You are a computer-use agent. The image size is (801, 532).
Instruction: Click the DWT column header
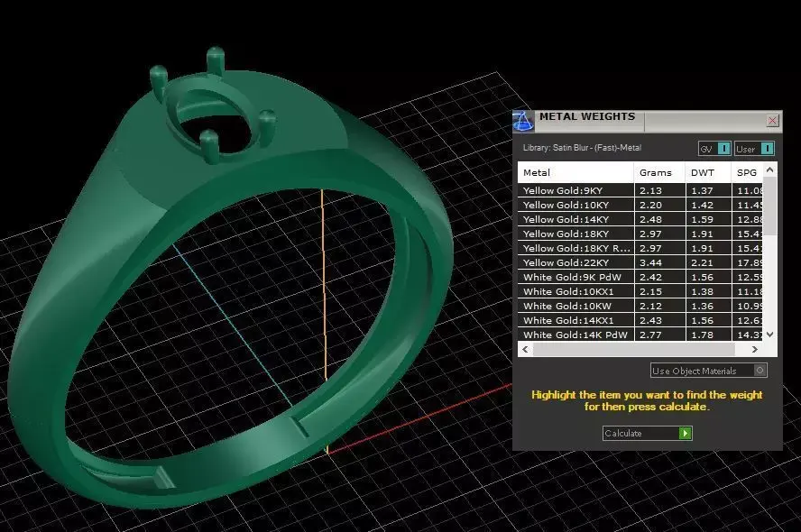[708, 172]
